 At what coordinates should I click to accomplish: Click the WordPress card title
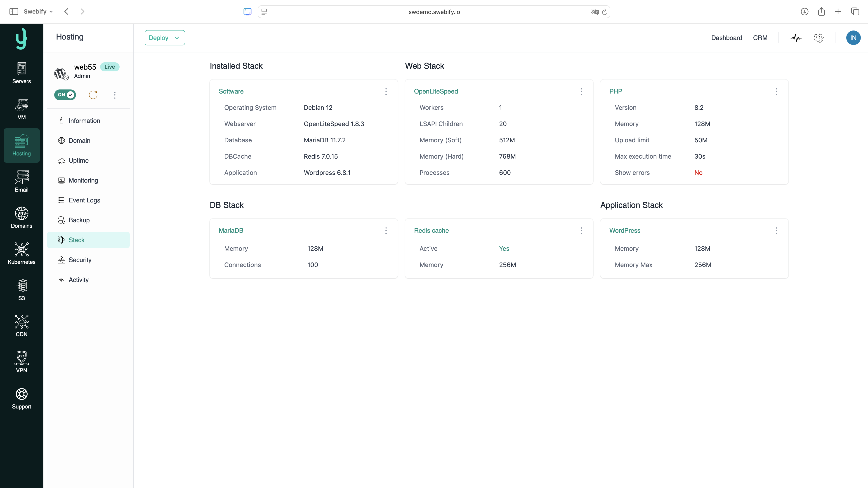pos(625,230)
